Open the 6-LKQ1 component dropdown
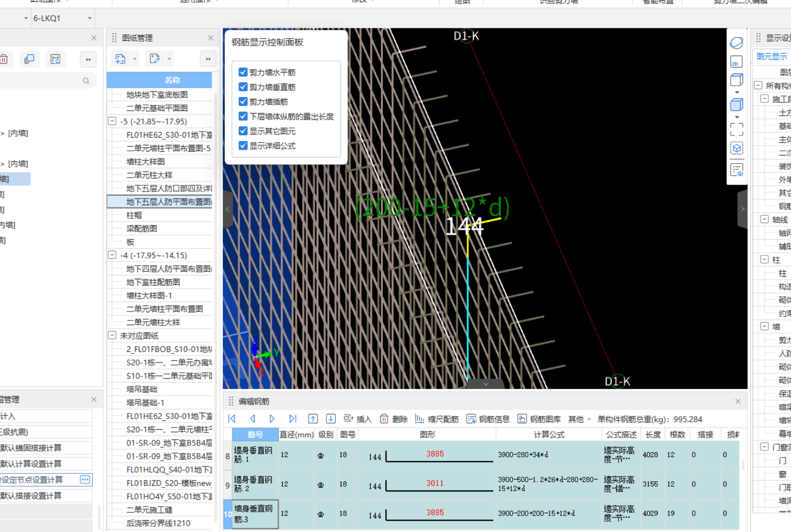 coord(90,18)
